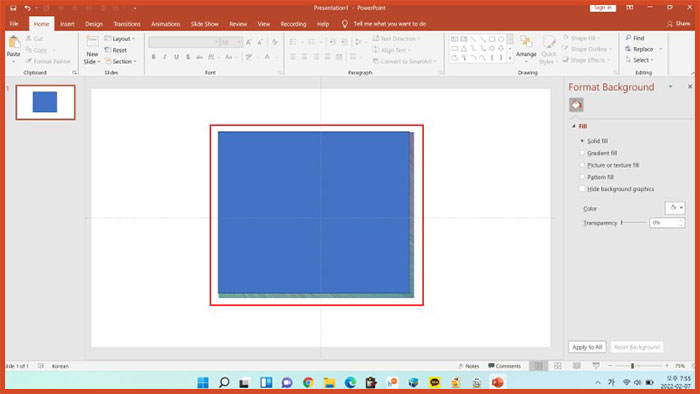Click the Find magnifier button
Viewport: 700px width, 394px height.
(x=635, y=38)
